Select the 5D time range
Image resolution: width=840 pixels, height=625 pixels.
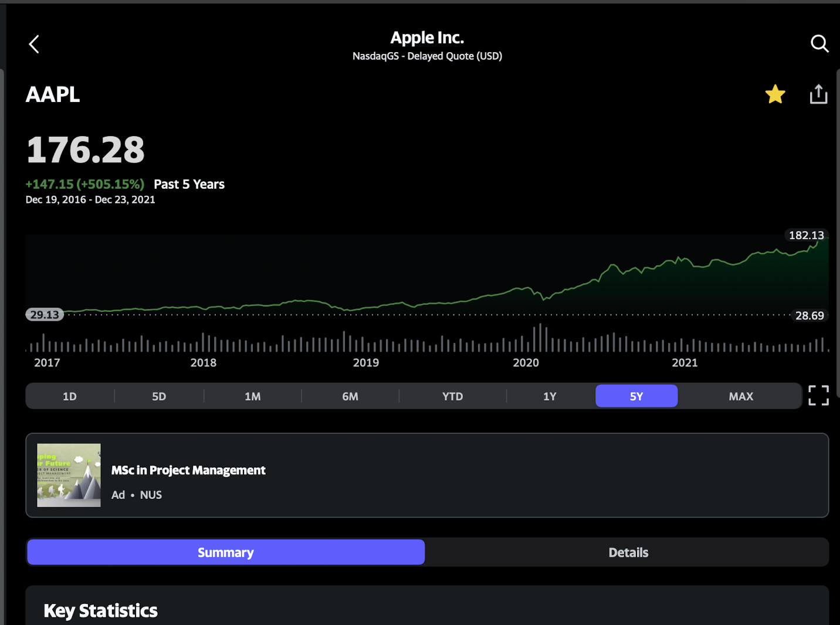159,396
